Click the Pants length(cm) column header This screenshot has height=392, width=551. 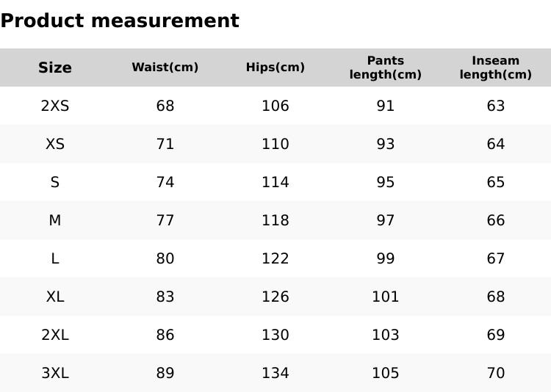tap(386, 68)
